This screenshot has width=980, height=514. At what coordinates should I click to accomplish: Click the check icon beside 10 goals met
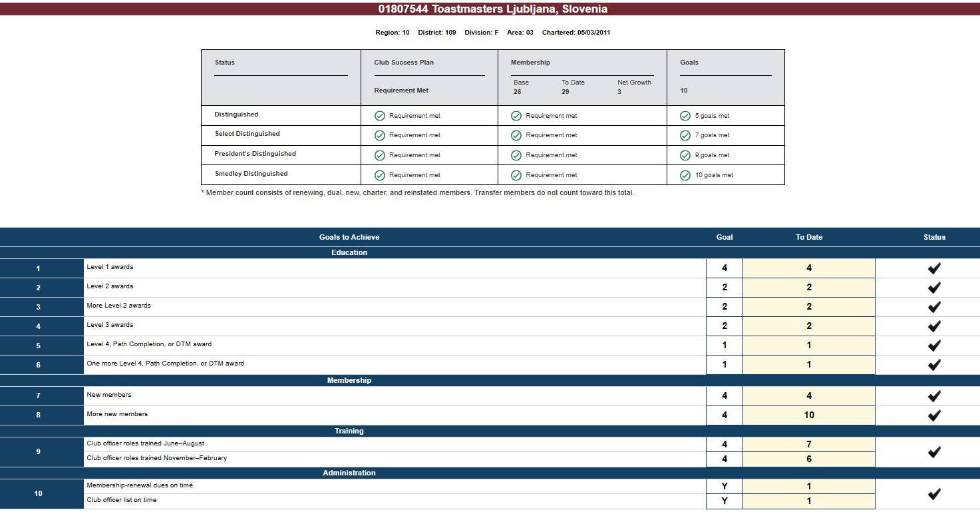[685, 175]
